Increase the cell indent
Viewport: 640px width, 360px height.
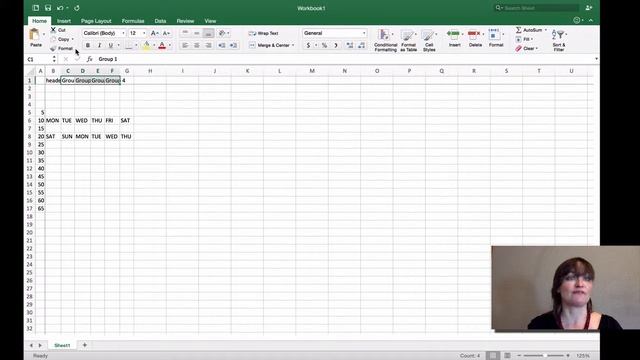pyautogui.click(x=233, y=45)
